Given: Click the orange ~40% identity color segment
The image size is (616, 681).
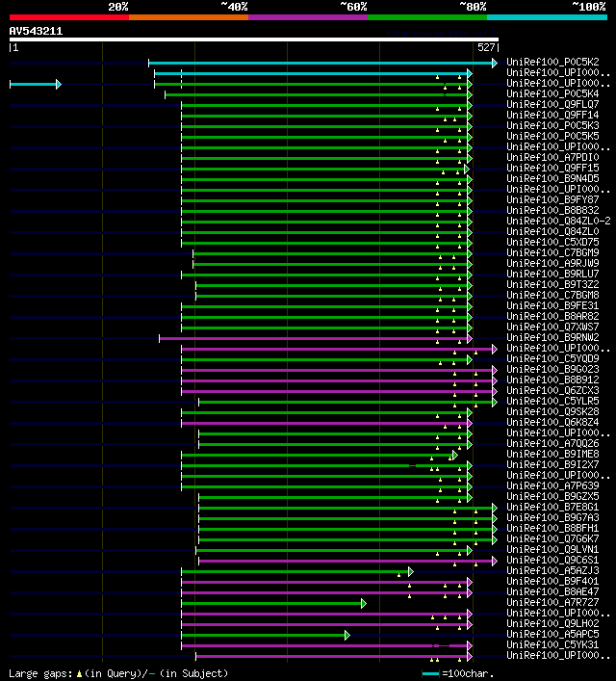Looking at the screenshot, I should coord(189,17).
